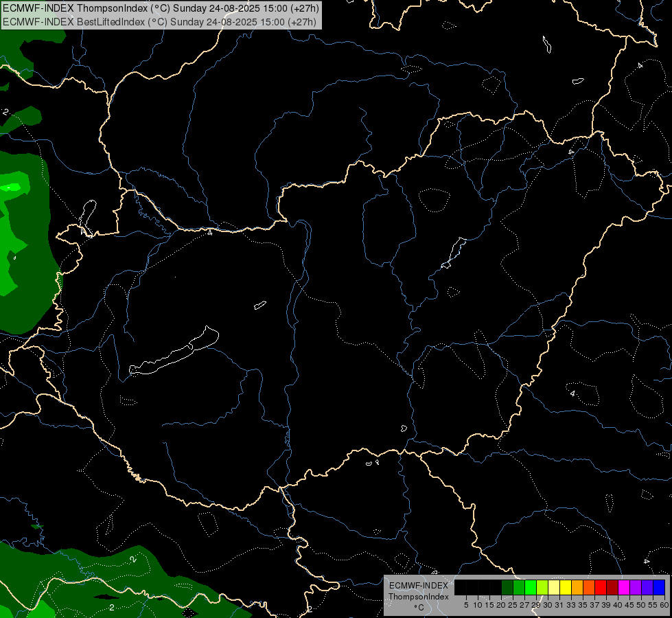Pick the dark red 39–40 legend swatch
672x618 pixels.
612,587
